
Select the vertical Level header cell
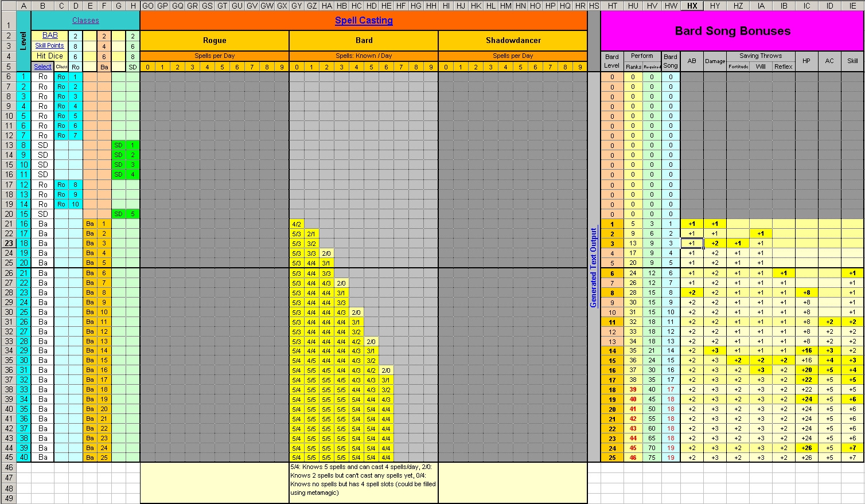(24, 41)
